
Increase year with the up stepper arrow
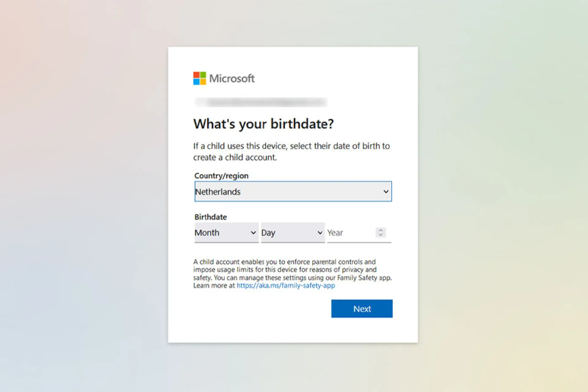pyautogui.click(x=381, y=230)
